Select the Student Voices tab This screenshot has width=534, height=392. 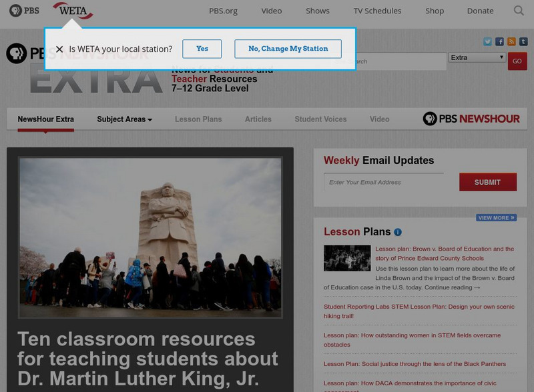320,119
